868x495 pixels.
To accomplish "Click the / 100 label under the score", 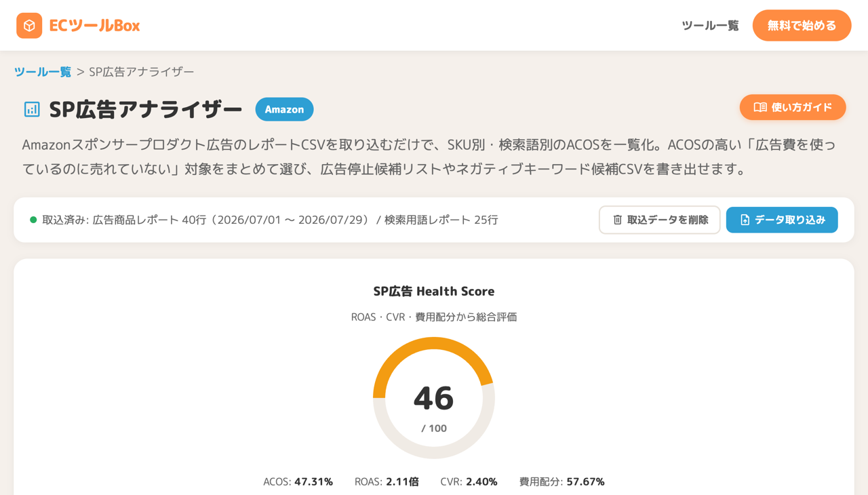I will (x=434, y=428).
